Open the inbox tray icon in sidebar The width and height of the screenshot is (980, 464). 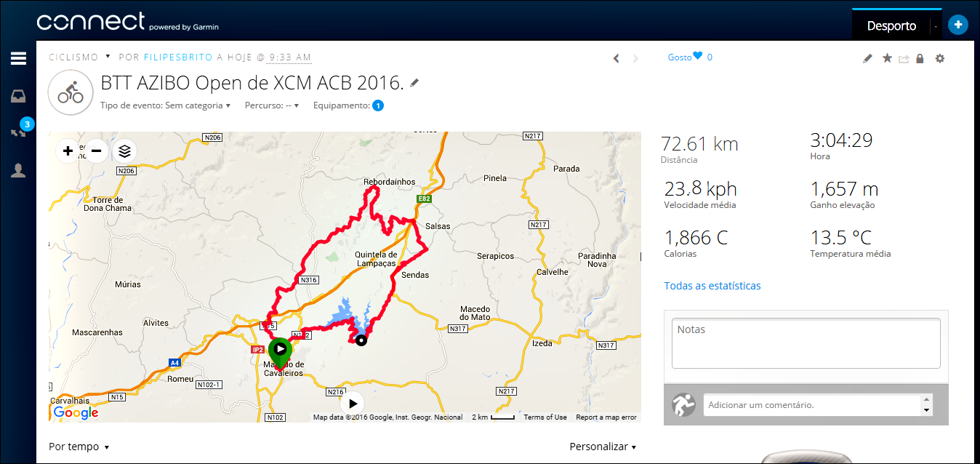(18, 96)
